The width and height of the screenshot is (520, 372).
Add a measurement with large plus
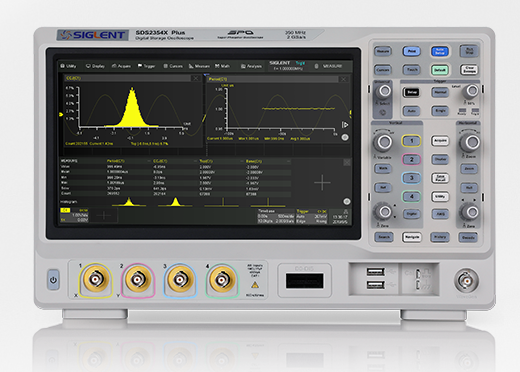322,182
